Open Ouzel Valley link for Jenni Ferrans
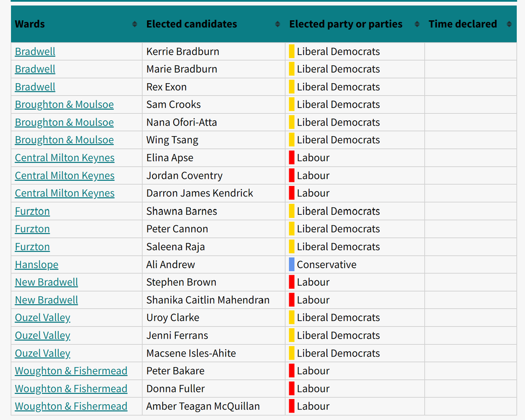Viewport: 525px width, 420px height. click(42, 336)
